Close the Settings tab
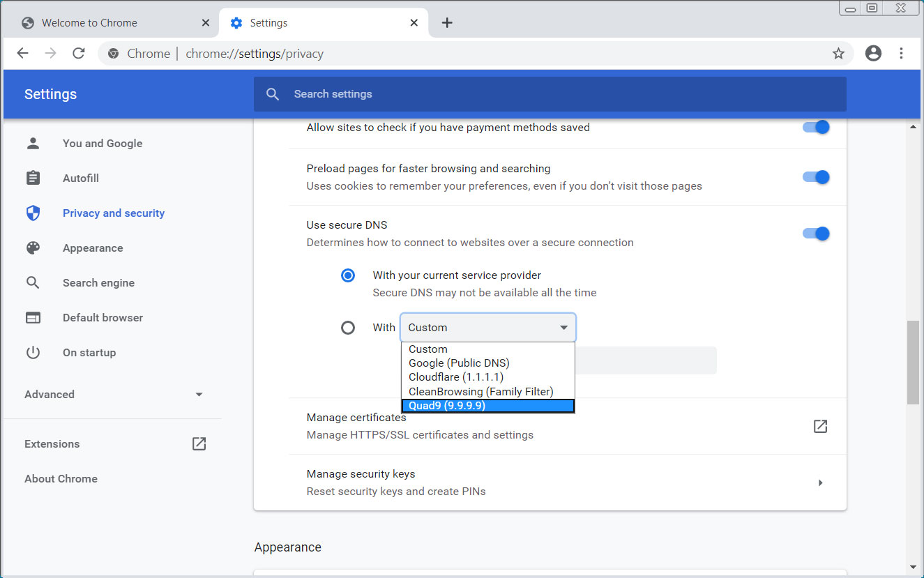 click(414, 23)
